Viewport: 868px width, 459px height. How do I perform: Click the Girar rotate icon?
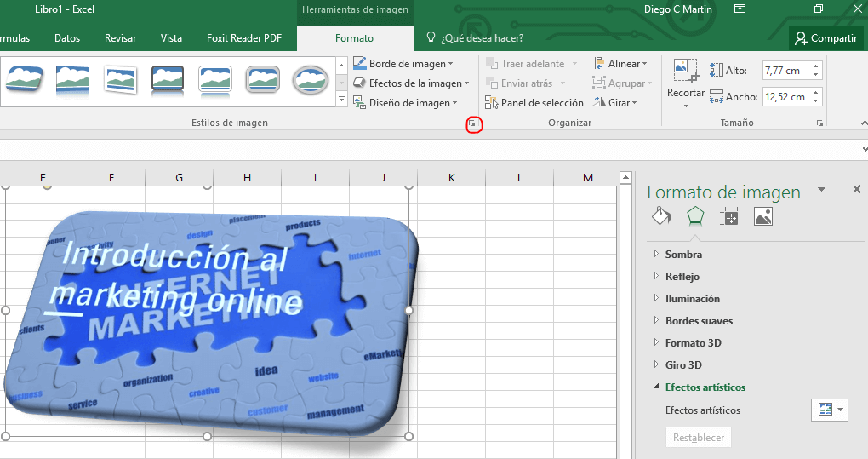coord(599,102)
